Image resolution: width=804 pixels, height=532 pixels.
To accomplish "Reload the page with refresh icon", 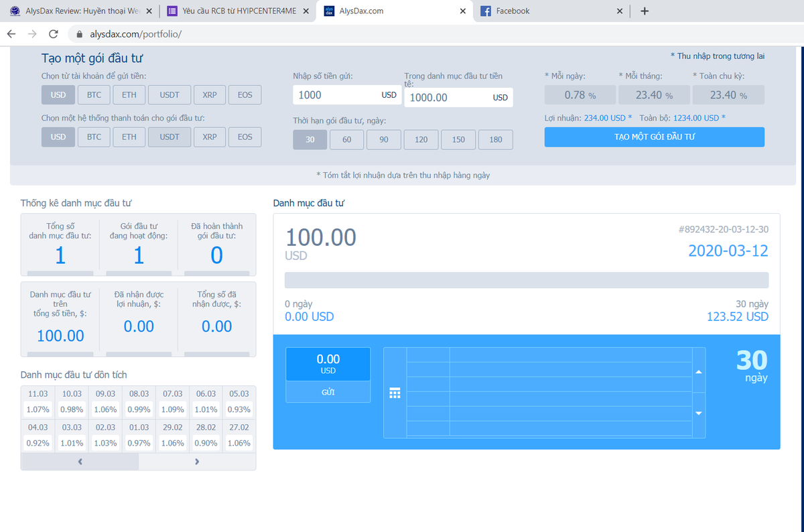I will click(x=54, y=34).
